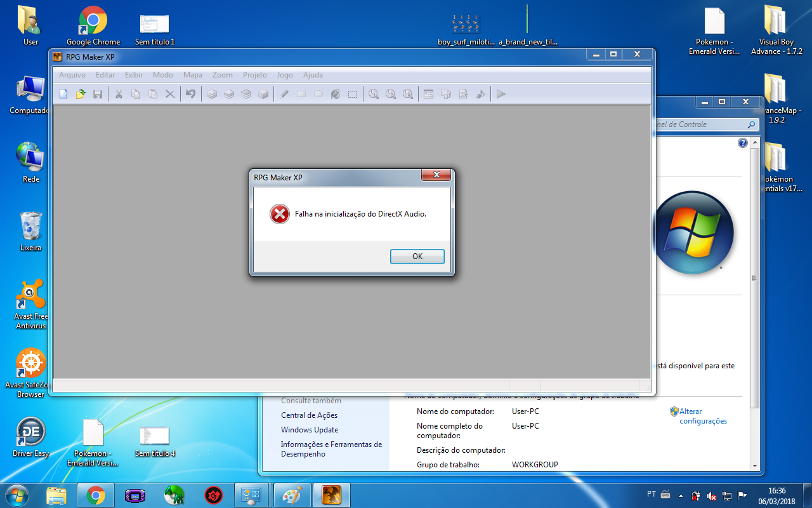Click the blue help icon in Control Panel
Screen dimensions: 812x508
[743, 143]
